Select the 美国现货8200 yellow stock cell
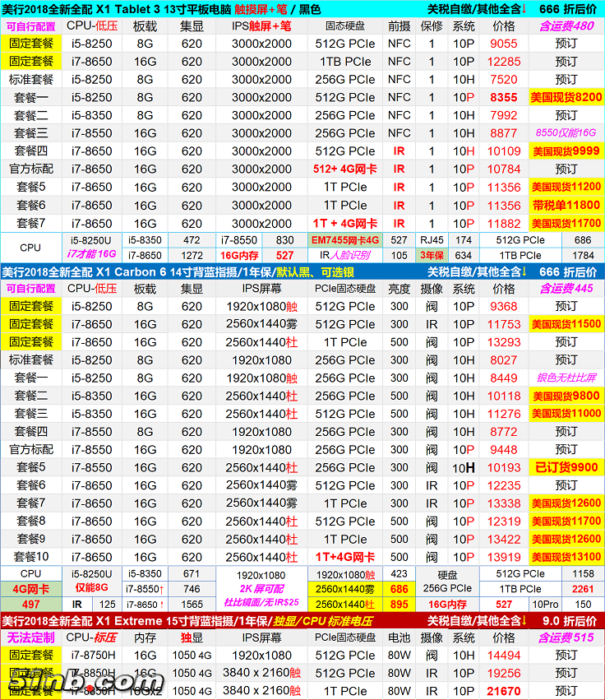605x700 pixels. point(566,97)
